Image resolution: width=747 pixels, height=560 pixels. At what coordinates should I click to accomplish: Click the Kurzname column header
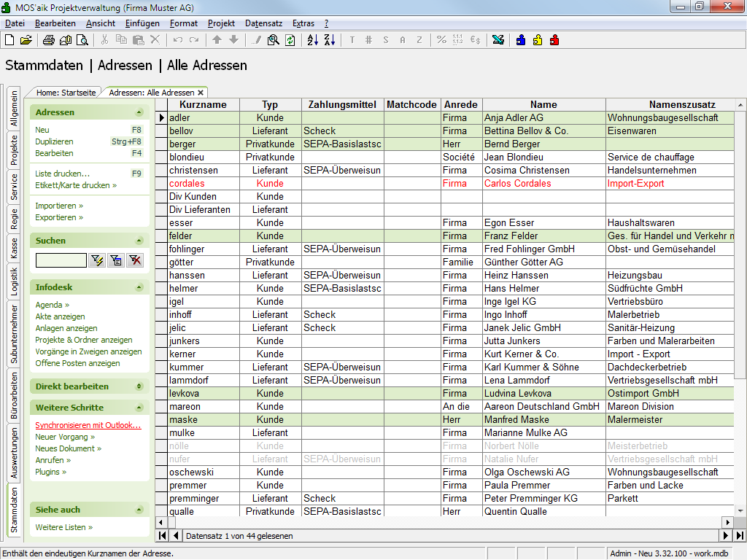204,105
